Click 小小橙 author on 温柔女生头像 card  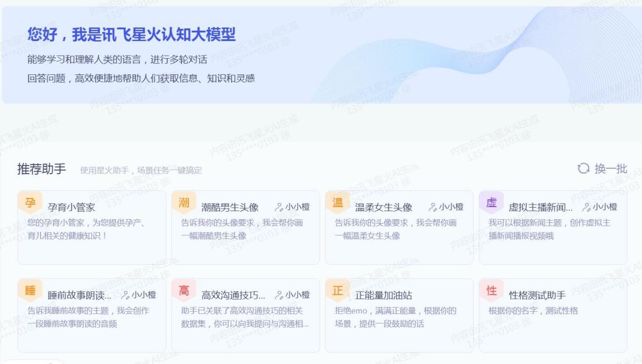click(x=451, y=207)
